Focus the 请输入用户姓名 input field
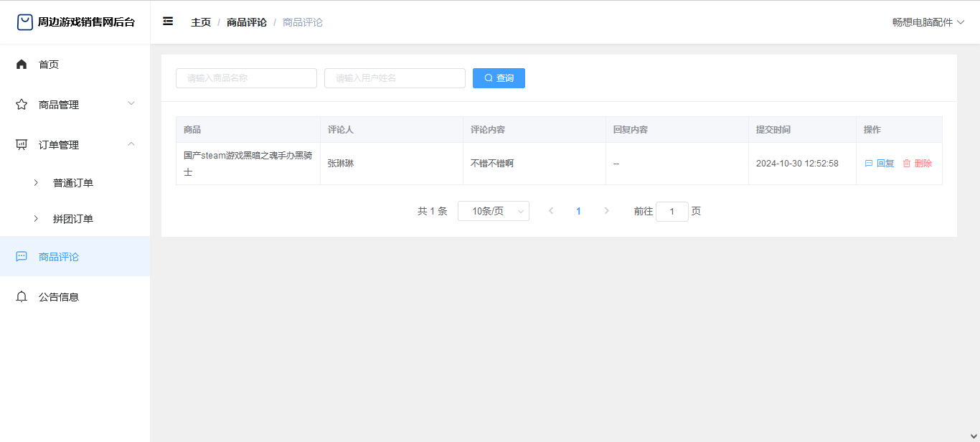This screenshot has height=442, width=980. [x=395, y=78]
